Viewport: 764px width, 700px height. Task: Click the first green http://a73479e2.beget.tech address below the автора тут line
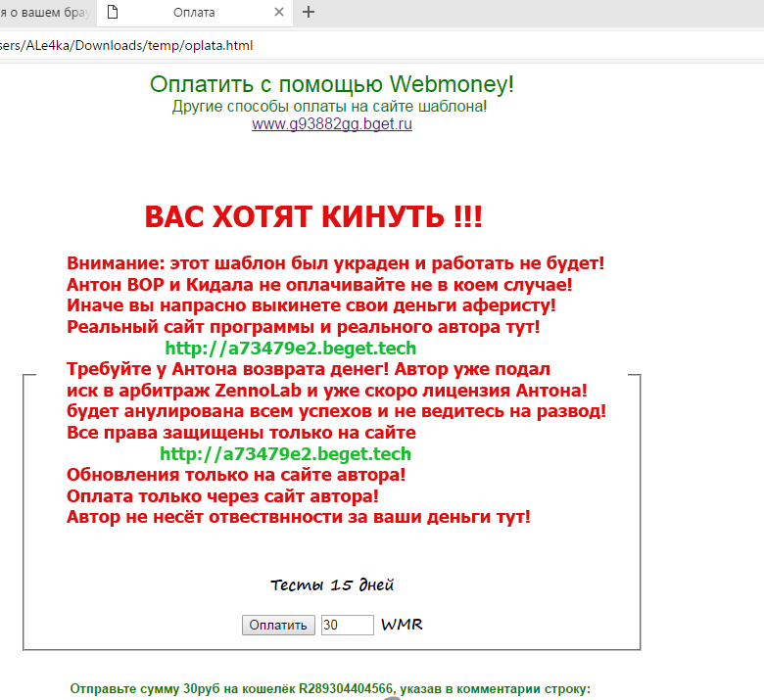[x=291, y=348]
